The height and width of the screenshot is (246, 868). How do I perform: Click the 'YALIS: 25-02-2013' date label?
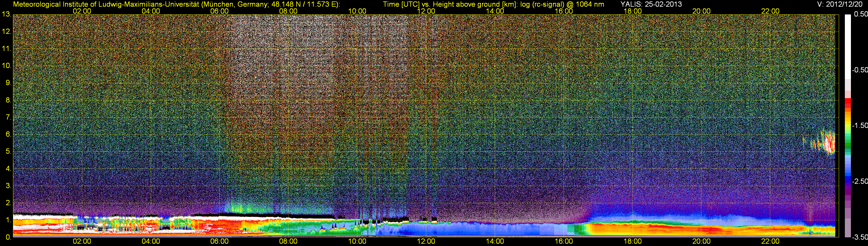[x=651, y=4]
